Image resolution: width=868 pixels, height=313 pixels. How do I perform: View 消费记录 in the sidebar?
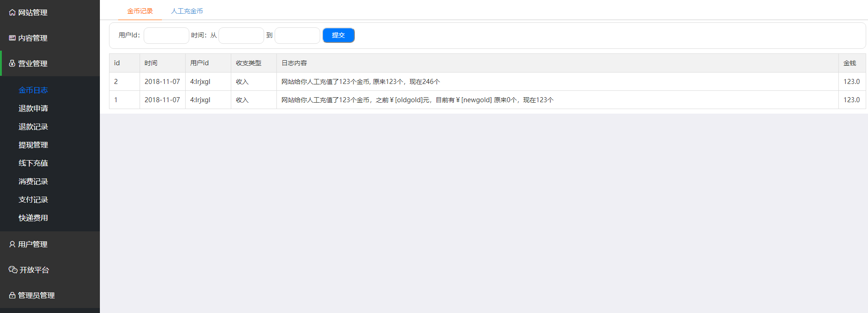pos(33,182)
